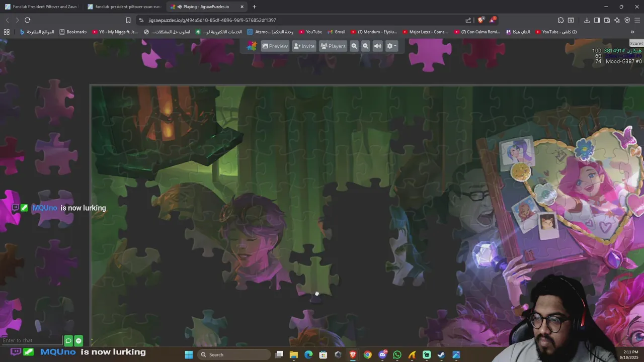Open Con Calma Remix bookmark
The image size is (644, 362).
tap(477, 32)
